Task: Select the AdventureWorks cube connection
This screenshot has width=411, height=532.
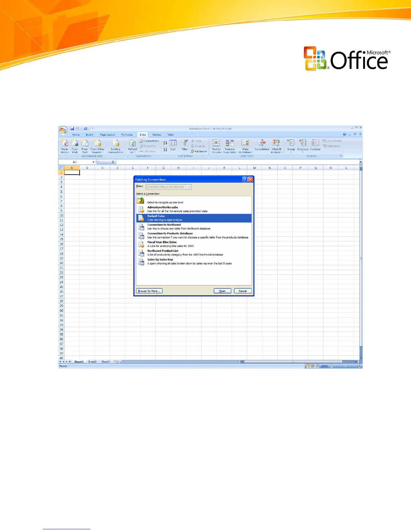Action: tap(194, 209)
